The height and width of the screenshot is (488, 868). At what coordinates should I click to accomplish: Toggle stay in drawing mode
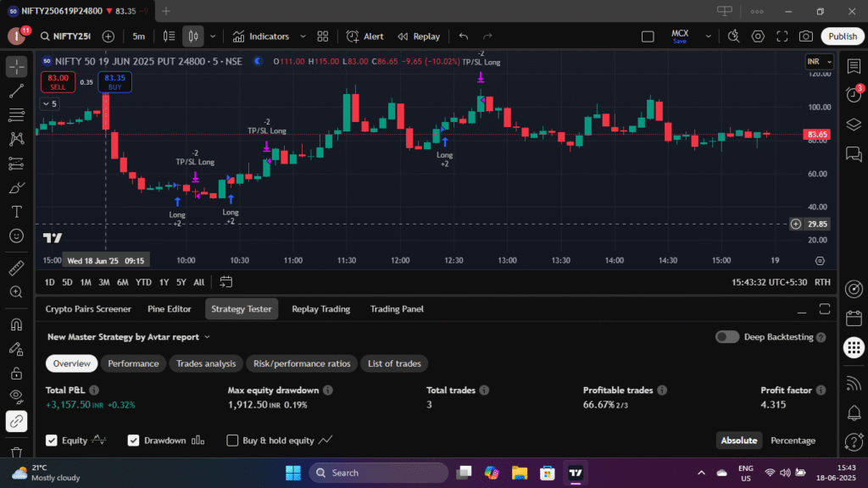[17, 349]
